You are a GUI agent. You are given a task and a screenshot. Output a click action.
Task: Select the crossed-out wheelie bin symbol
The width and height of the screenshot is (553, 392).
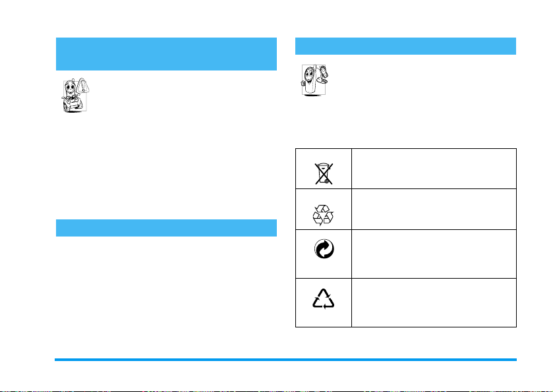pos(324,173)
